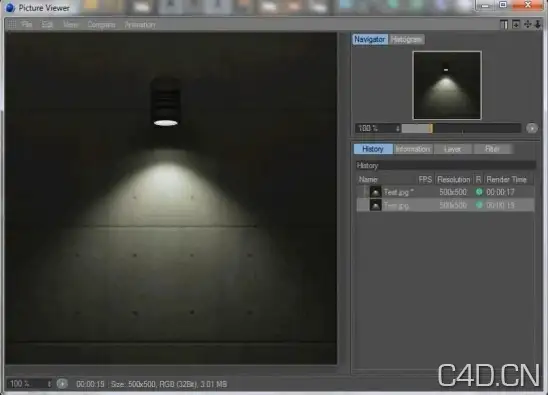The width and height of the screenshot is (548, 395).
Task: Click the round play button in status bar
Action: point(62,384)
